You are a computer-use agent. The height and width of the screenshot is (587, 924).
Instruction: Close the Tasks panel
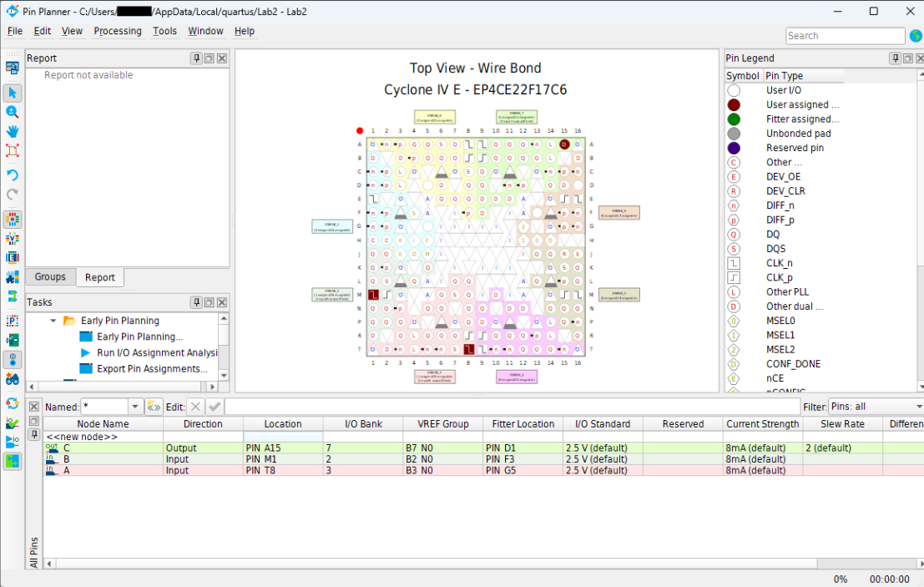tap(222, 302)
